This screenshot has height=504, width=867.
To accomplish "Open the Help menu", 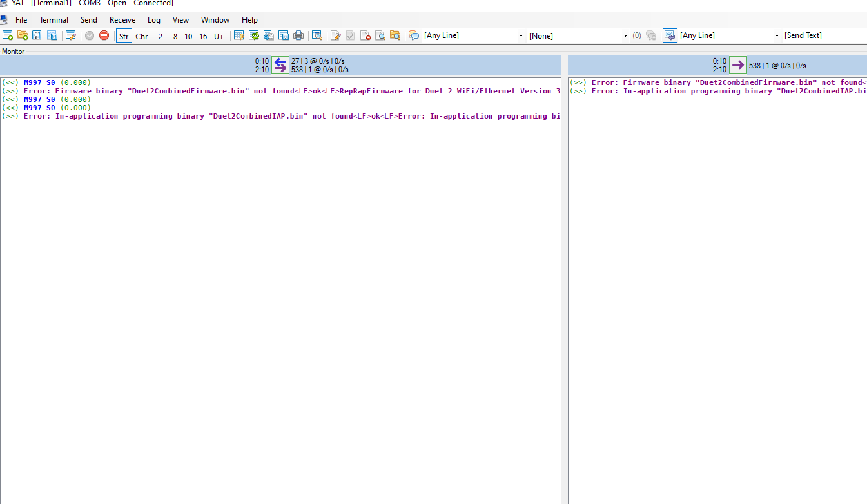I will [x=249, y=20].
